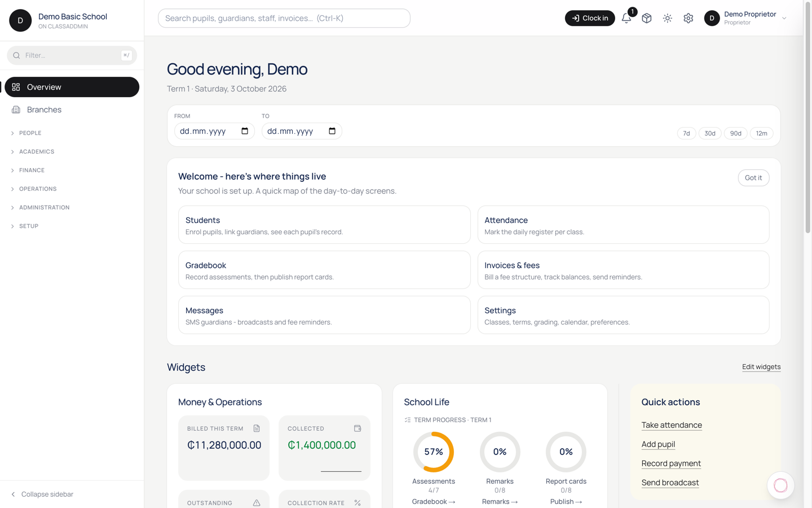Click the Demo Basic School avatar

click(20, 20)
